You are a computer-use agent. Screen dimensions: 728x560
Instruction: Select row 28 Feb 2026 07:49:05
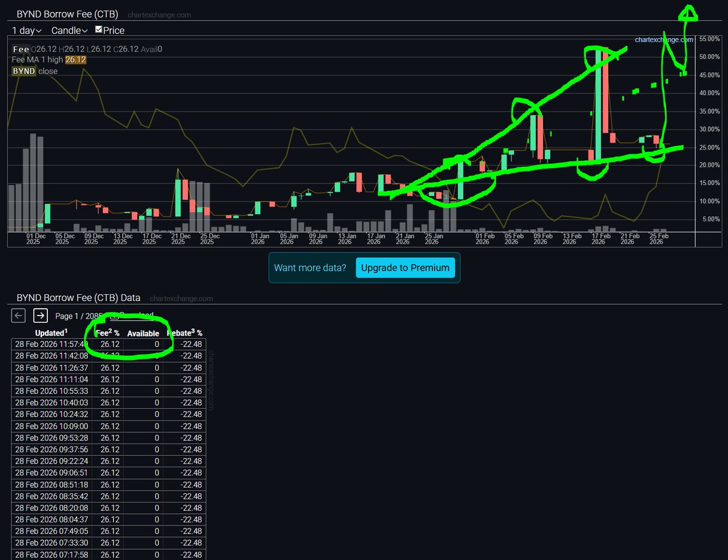pyautogui.click(x=109, y=531)
